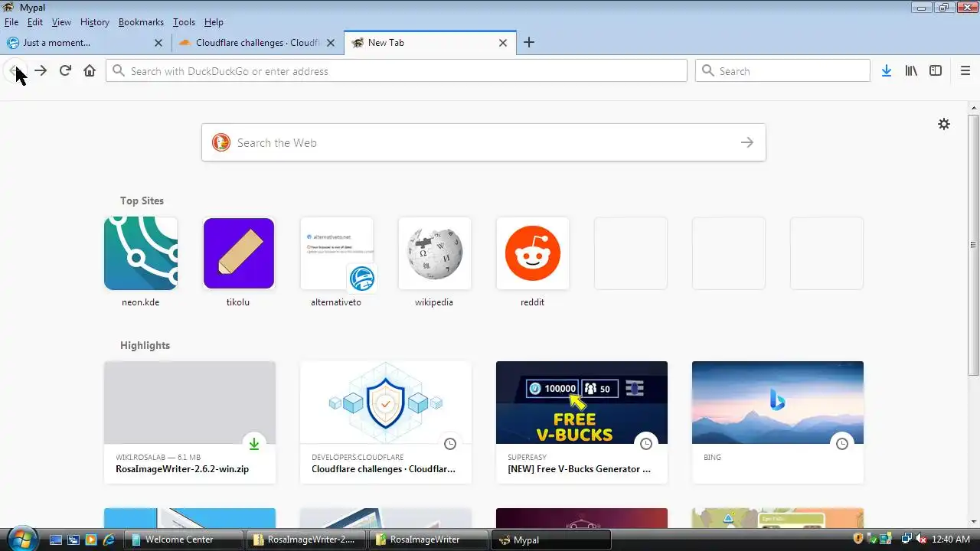This screenshot has height=551, width=980.
Task: Open the Tools menu
Action: coord(184,22)
